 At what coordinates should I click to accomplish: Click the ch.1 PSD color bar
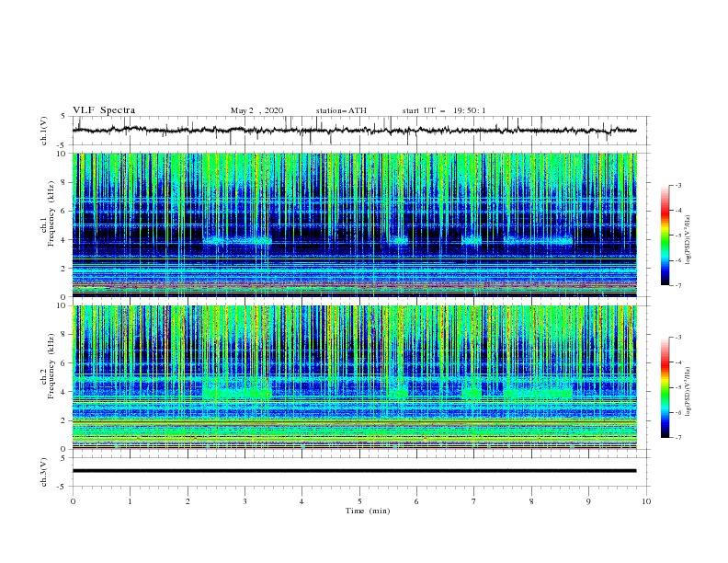(665, 236)
